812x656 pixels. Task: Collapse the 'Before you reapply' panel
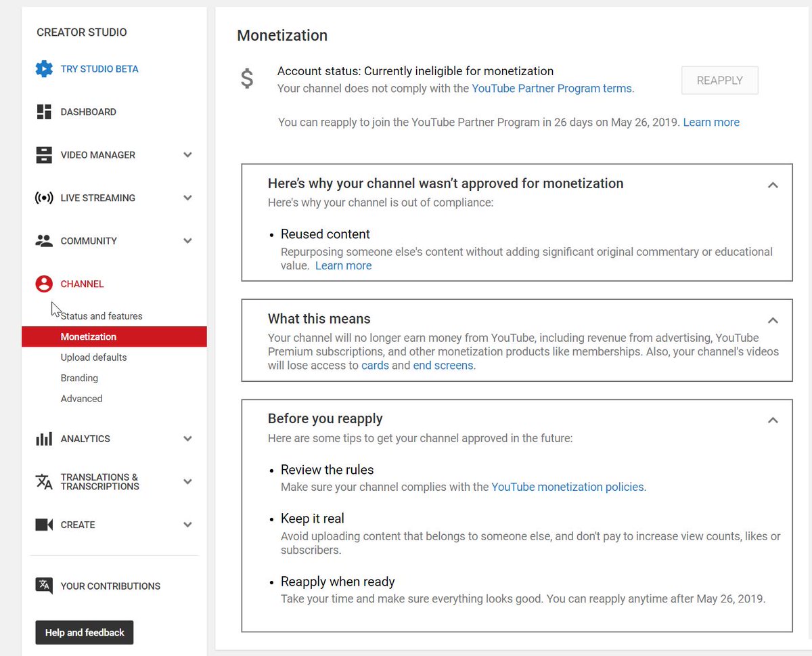click(x=773, y=420)
